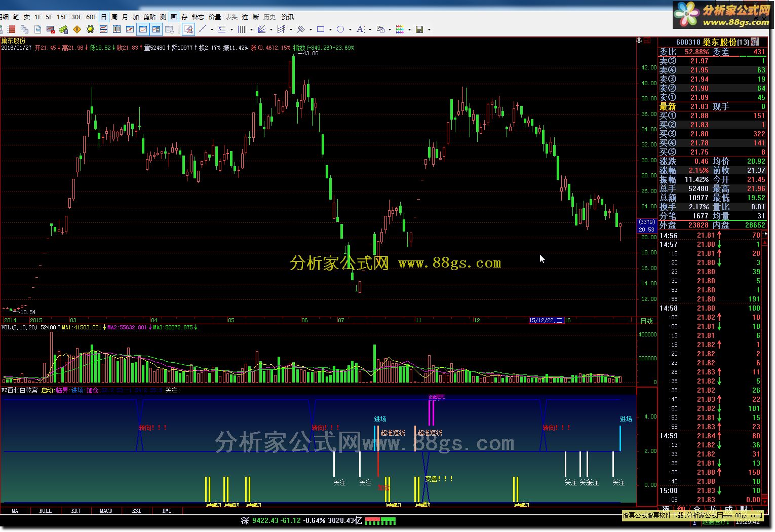
Task: Switch to the 1F one-minute period
Action: [38, 17]
